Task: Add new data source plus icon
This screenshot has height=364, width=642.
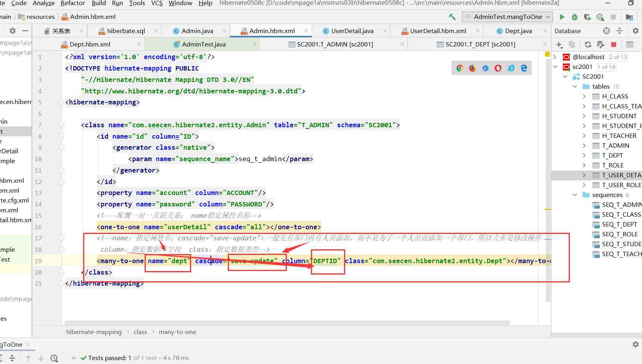Action: 559,45
